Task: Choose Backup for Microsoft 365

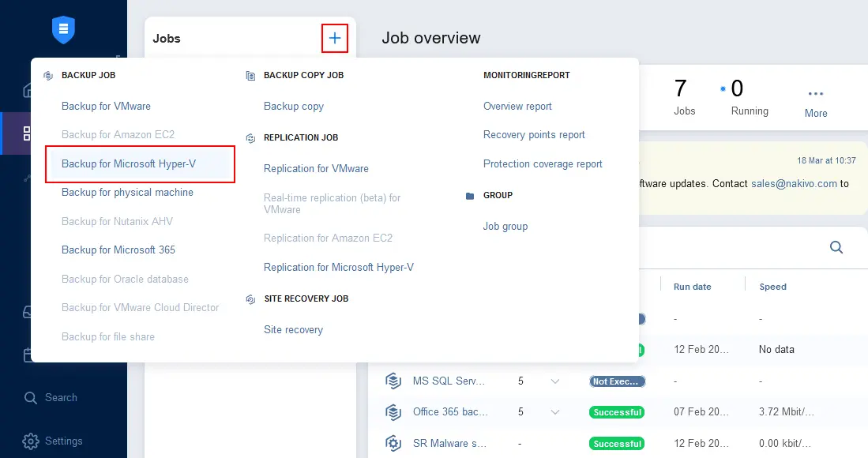Action: (x=118, y=250)
